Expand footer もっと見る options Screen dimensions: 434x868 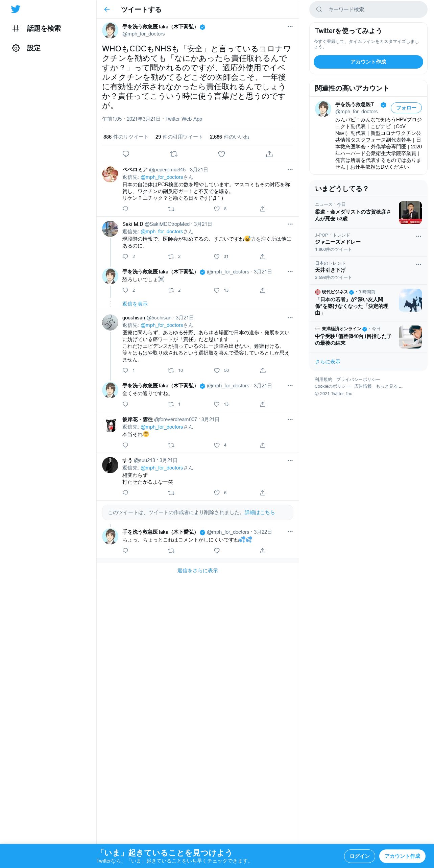pos(389,386)
